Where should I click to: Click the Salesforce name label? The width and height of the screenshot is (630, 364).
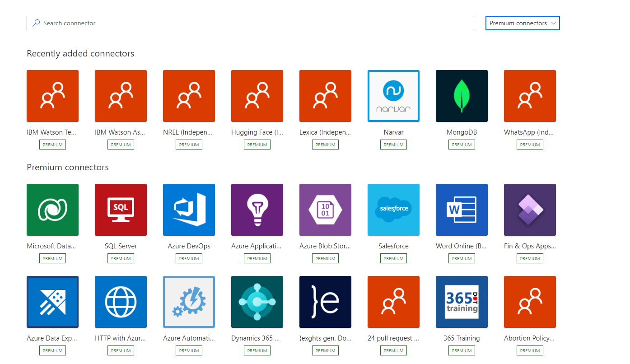tap(393, 246)
